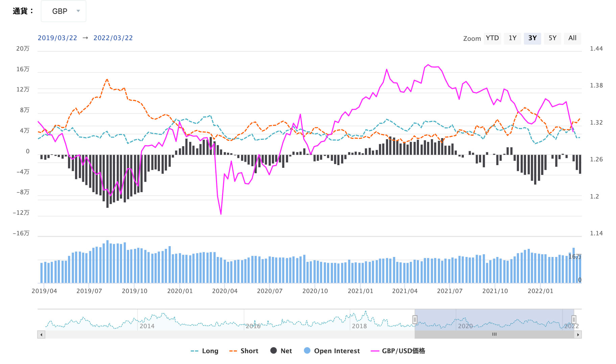This screenshot has height=364, width=616.
Task: Click the 1.32 right axis label
Action: [x=596, y=123]
